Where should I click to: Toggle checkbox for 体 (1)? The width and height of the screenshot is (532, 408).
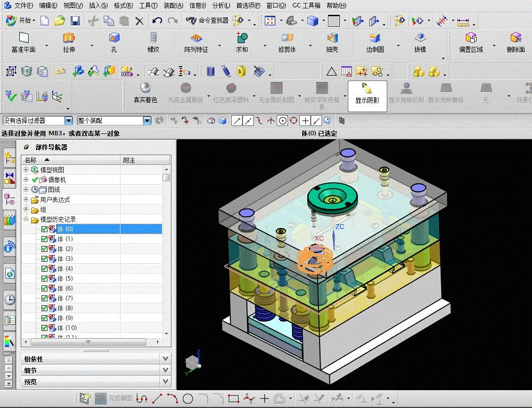pos(44,239)
